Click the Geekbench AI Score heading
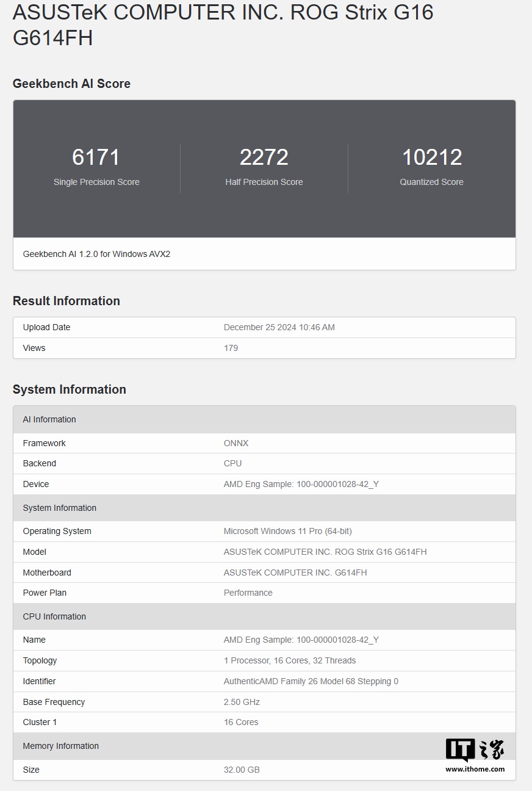The image size is (532, 791). [x=71, y=84]
